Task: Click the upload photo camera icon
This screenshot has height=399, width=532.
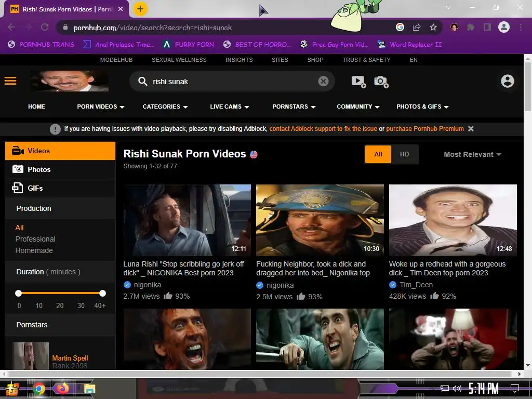Action: pos(381,82)
